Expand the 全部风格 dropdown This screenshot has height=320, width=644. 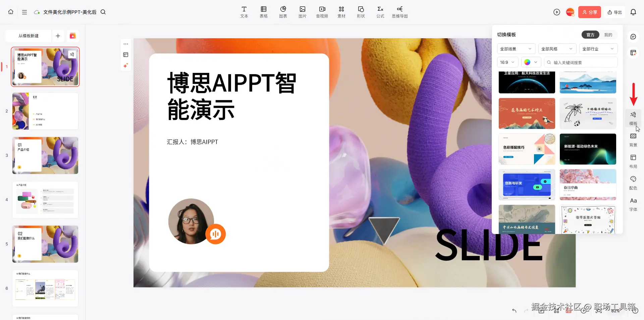[x=557, y=49]
